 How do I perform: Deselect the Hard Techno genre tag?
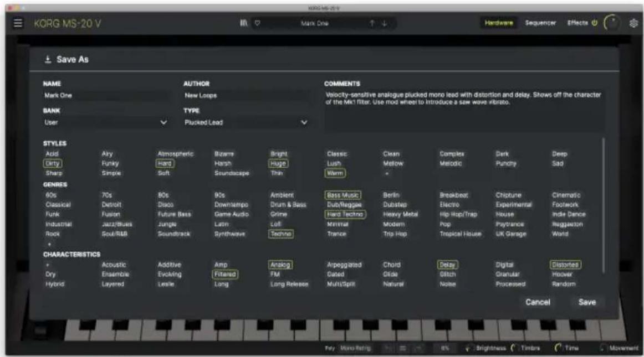[345, 214]
